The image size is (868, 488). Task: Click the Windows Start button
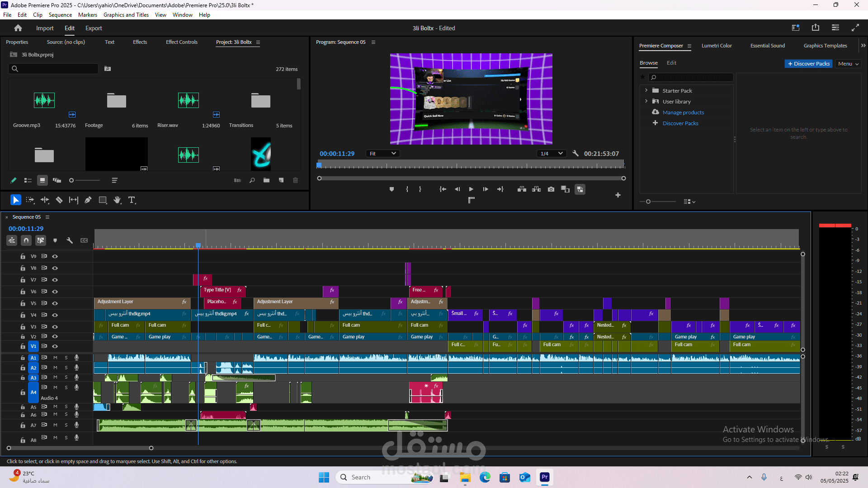pyautogui.click(x=324, y=477)
